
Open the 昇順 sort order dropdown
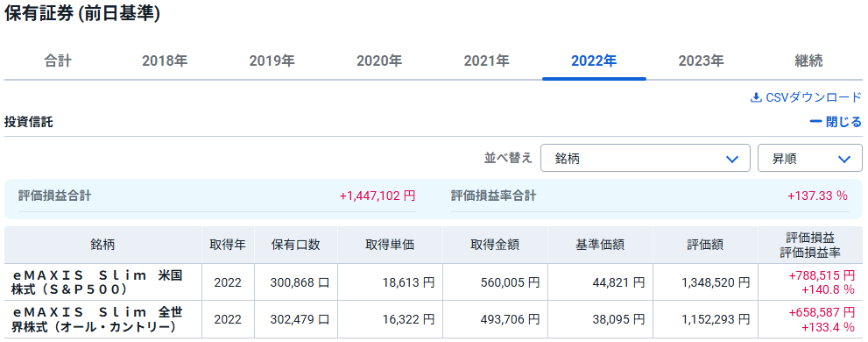point(809,158)
